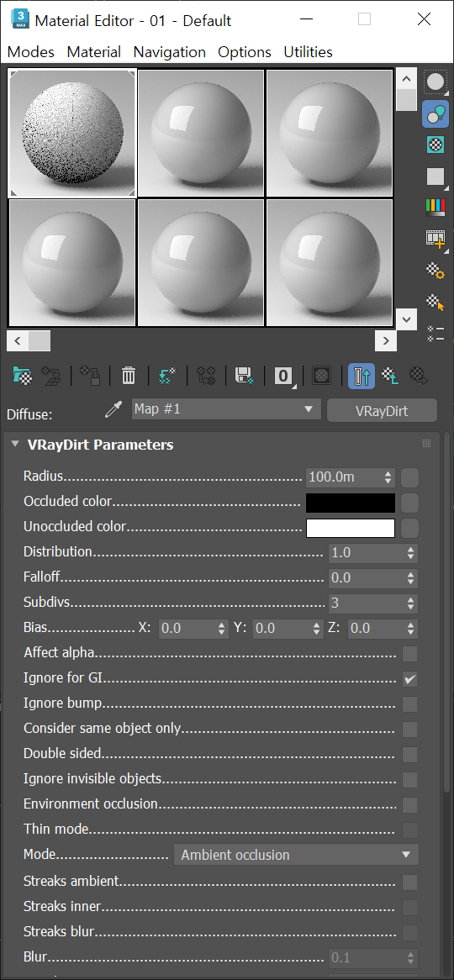Check Ignore invisible objects

pos(409,780)
